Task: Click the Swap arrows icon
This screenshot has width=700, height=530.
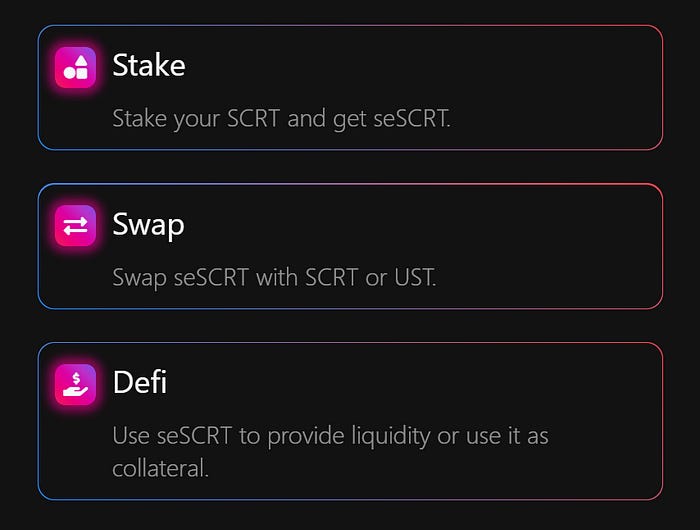Action: coord(75,226)
